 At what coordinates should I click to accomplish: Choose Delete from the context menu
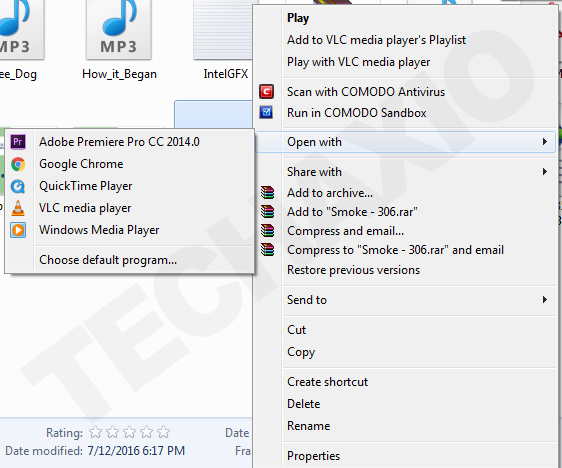click(x=405, y=404)
